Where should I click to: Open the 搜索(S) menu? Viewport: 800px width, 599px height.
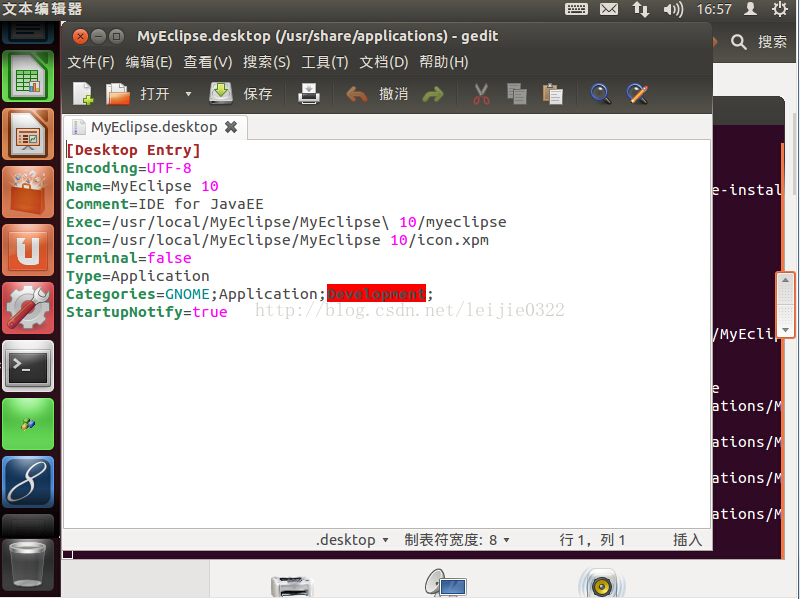pos(266,62)
